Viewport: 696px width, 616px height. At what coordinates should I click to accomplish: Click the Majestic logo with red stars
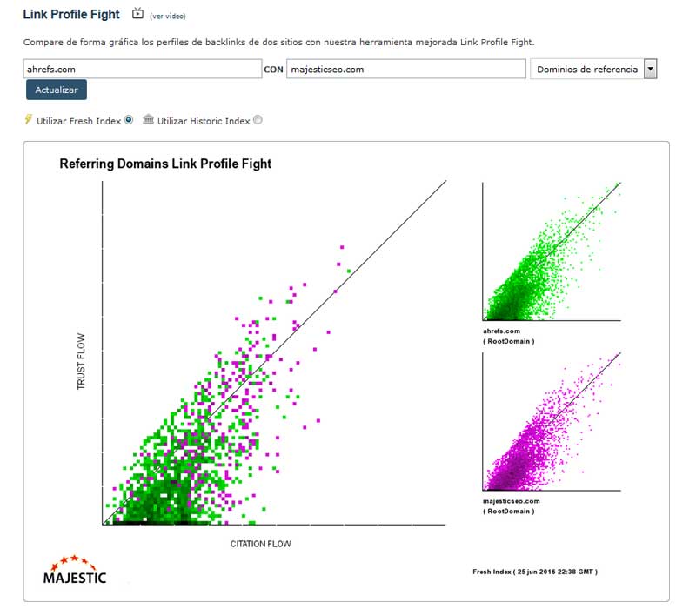(75, 568)
